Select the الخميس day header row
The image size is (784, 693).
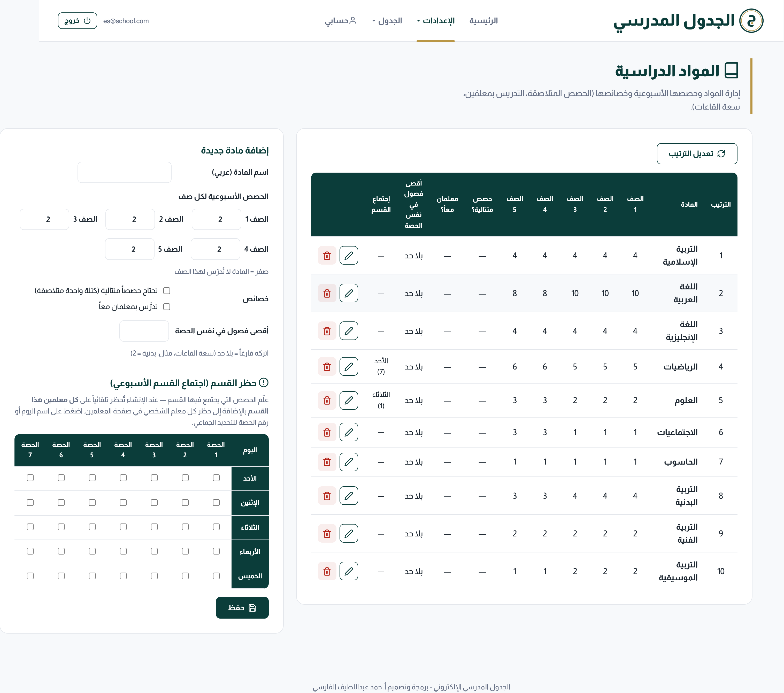click(250, 576)
